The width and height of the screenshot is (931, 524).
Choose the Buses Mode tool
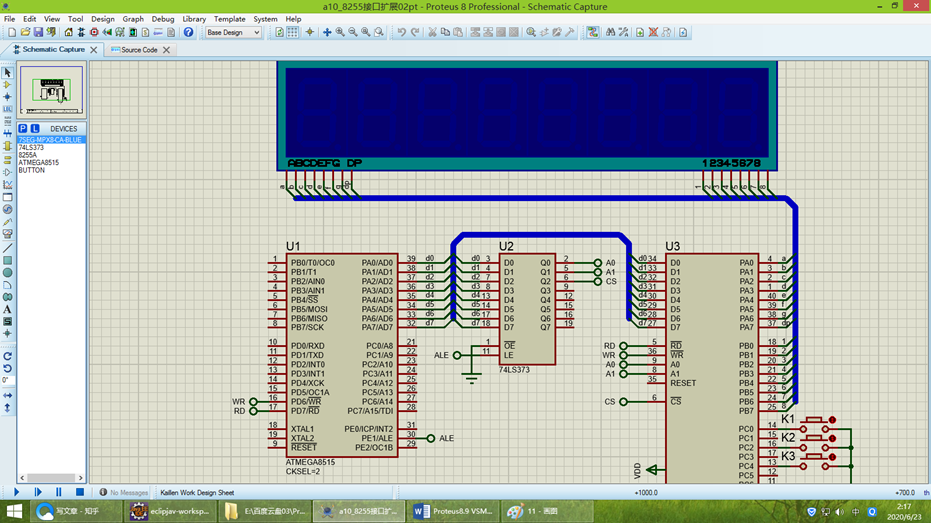7,134
